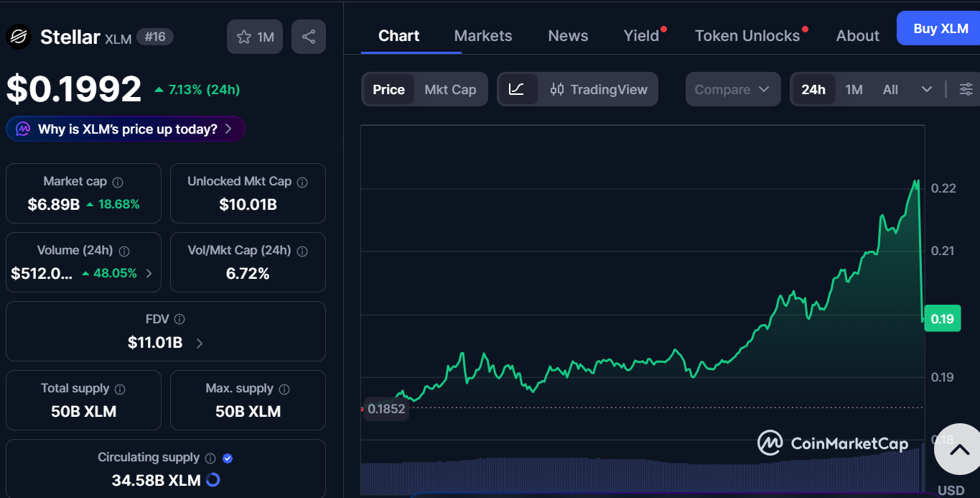Expand Volume (24h) details chevron
Image resolution: width=980 pixels, height=498 pixels.
(x=149, y=273)
